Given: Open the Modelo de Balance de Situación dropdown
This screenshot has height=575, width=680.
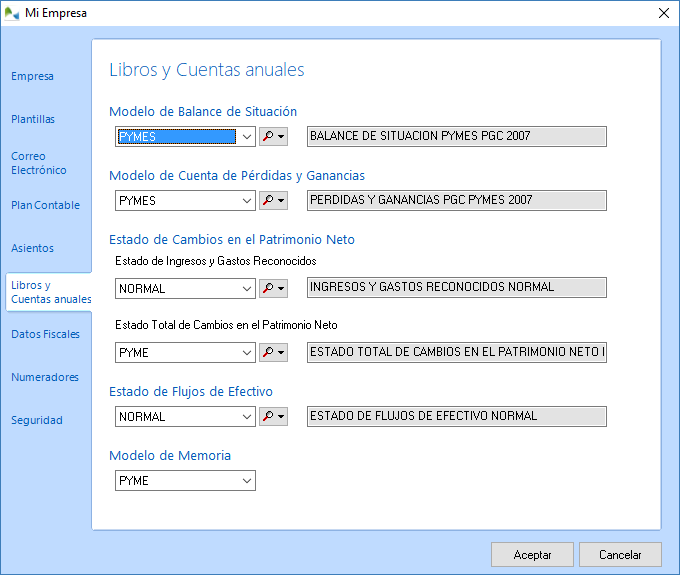Looking at the screenshot, I should click(x=247, y=137).
